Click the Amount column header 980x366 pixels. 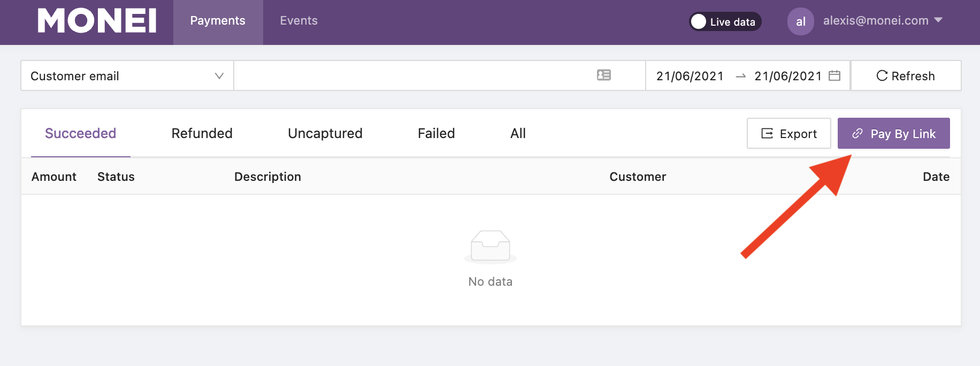click(54, 177)
